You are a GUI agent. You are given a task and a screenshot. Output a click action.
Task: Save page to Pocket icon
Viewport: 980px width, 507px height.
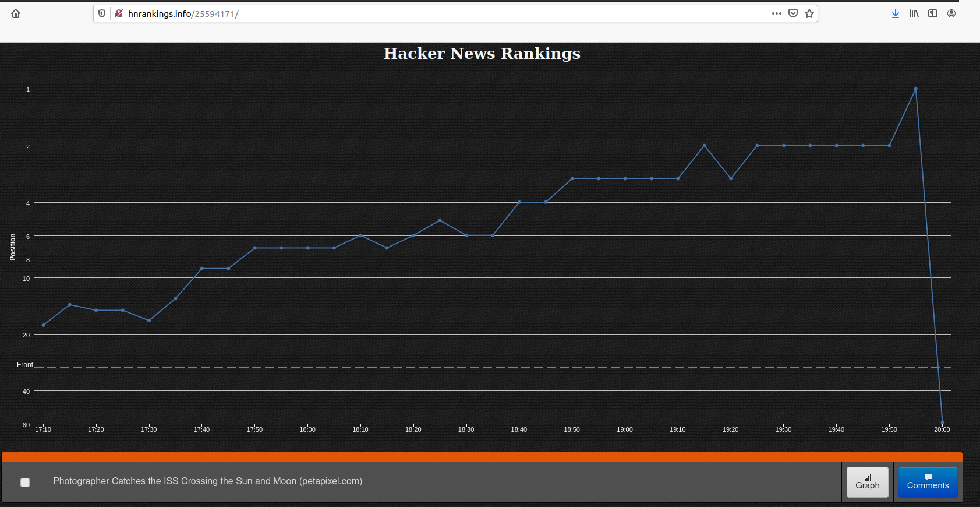[793, 13]
